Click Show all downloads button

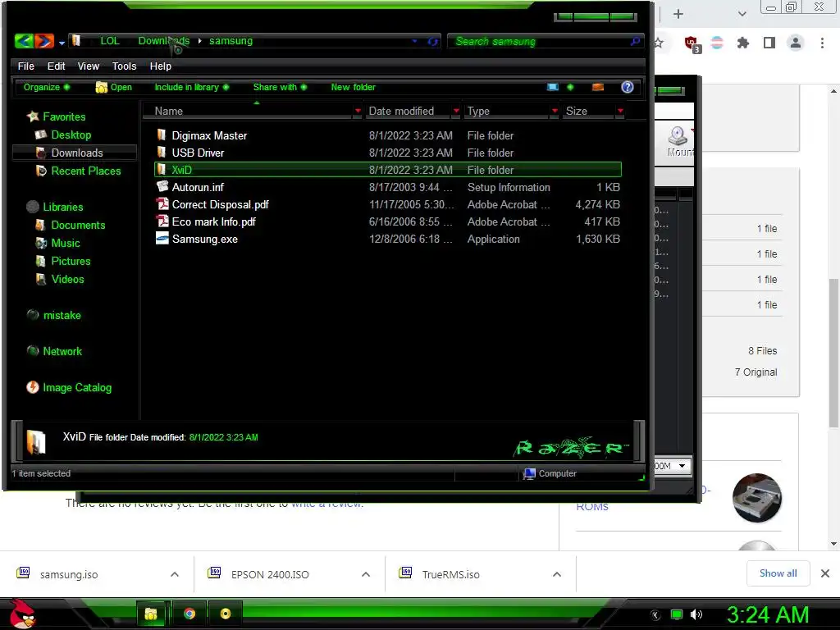point(778,573)
